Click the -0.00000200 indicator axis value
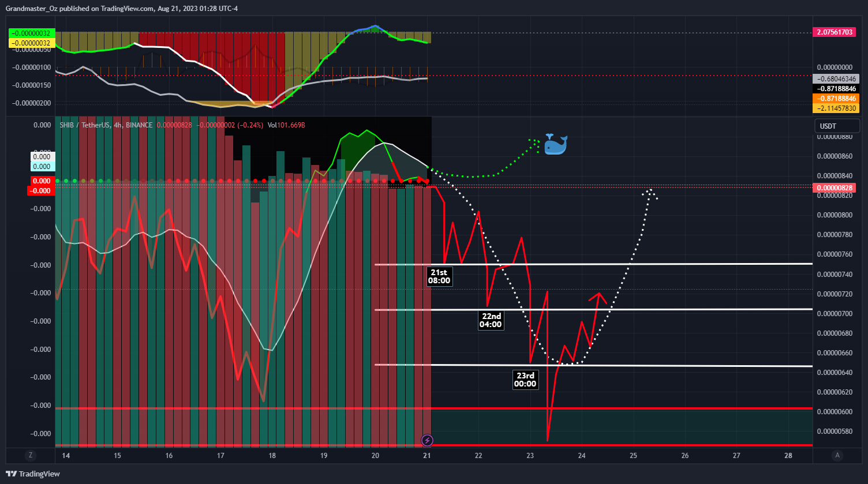The height and width of the screenshot is (484, 868). click(x=31, y=103)
